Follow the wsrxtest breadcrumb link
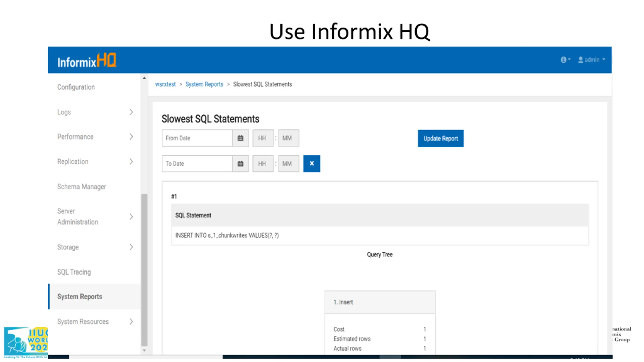This screenshot has height=362, width=644. pyautogui.click(x=165, y=84)
